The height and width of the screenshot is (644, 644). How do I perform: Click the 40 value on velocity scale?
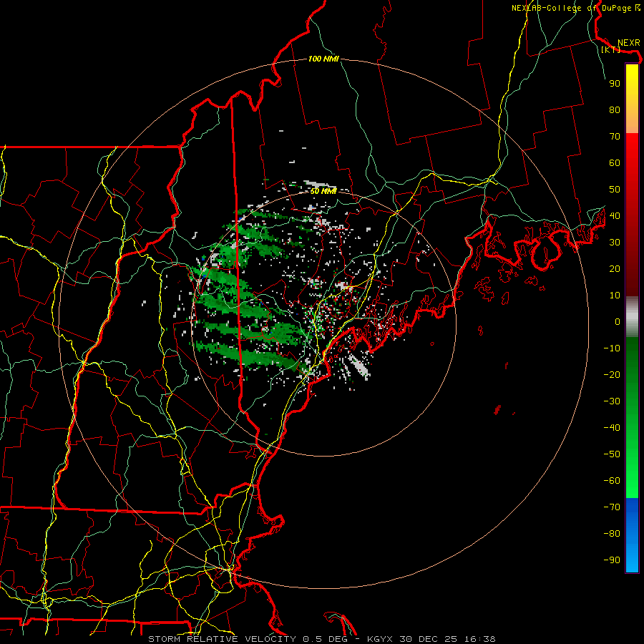(615, 215)
